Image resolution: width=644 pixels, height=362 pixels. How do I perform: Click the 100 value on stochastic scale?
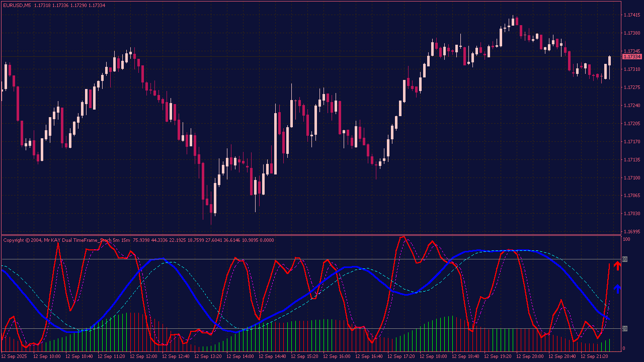626,240
